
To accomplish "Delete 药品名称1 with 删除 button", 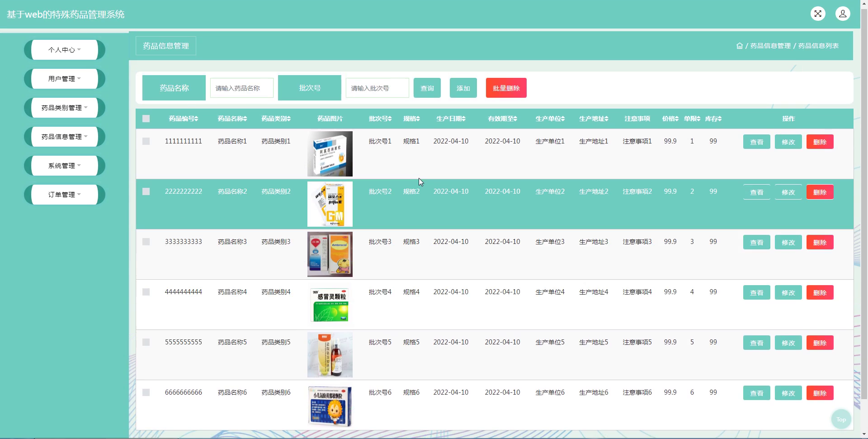I will coord(820,142).
